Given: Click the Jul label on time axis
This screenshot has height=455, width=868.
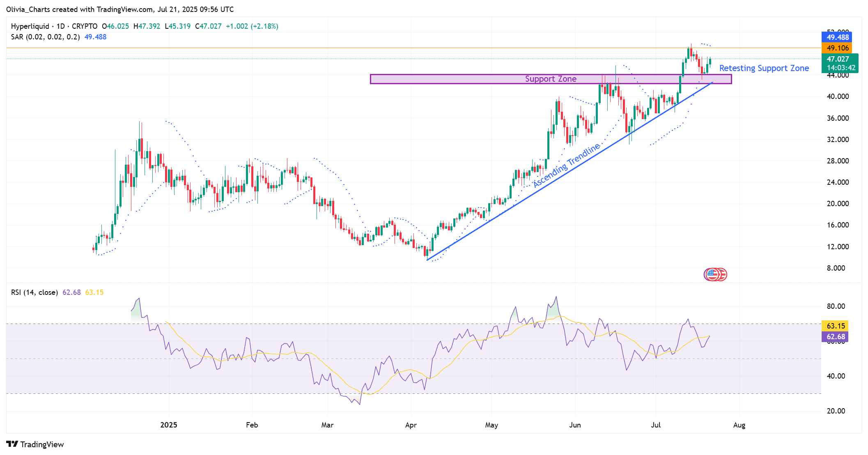Looking at the screenshot, I should coord(656,425).
